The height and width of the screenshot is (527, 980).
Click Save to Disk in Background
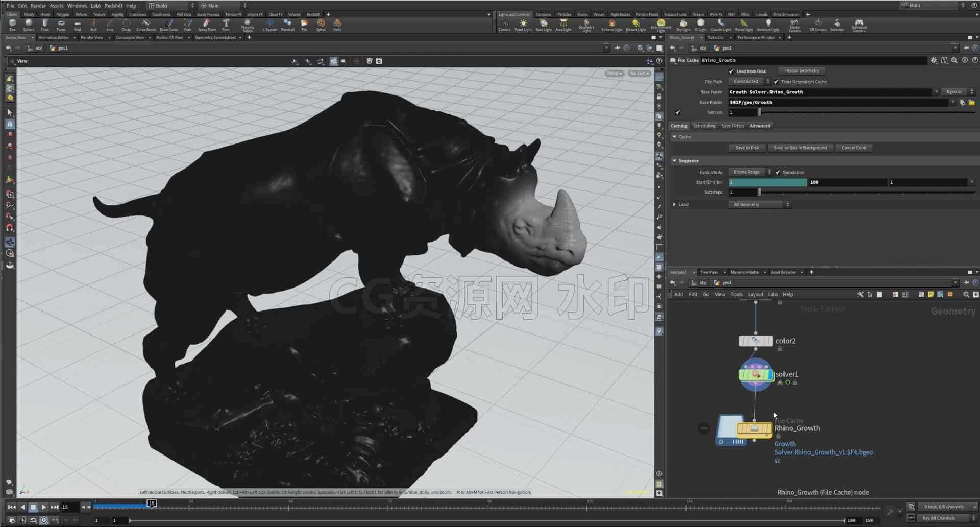click(x=800, y=148)
